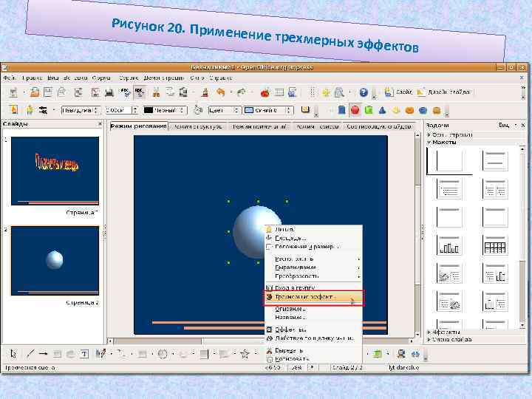Select the Stars shapes tool
Image resolution: width=532 pixels, height=399 pixels.
click(245, 354)
